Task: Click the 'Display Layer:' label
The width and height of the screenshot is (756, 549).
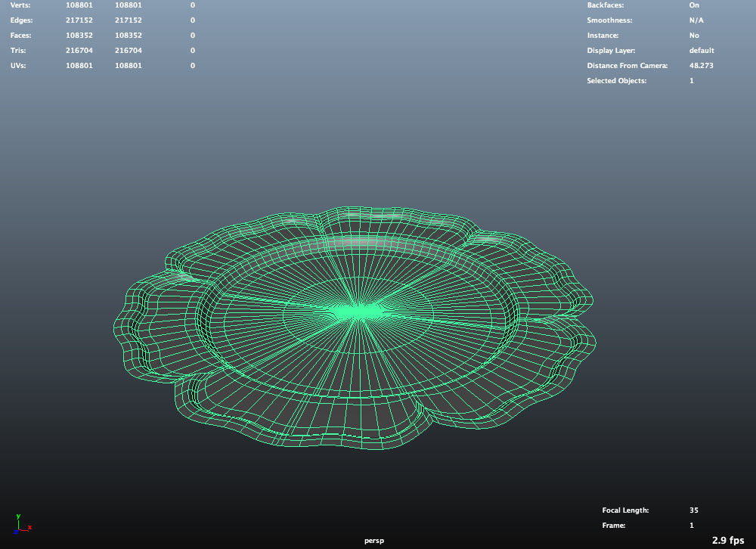Action: coord(611,50)
